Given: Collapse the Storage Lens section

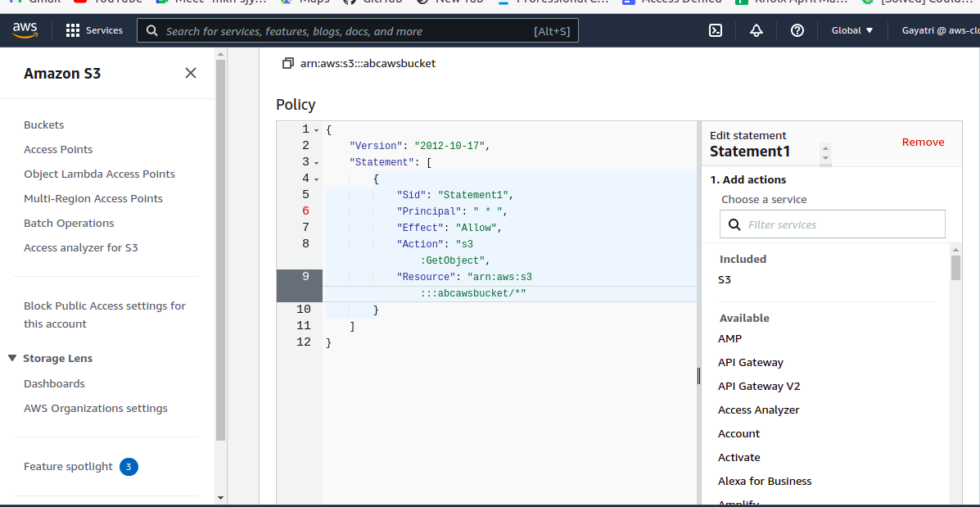Looking at the screenshot, I should 12,358.
